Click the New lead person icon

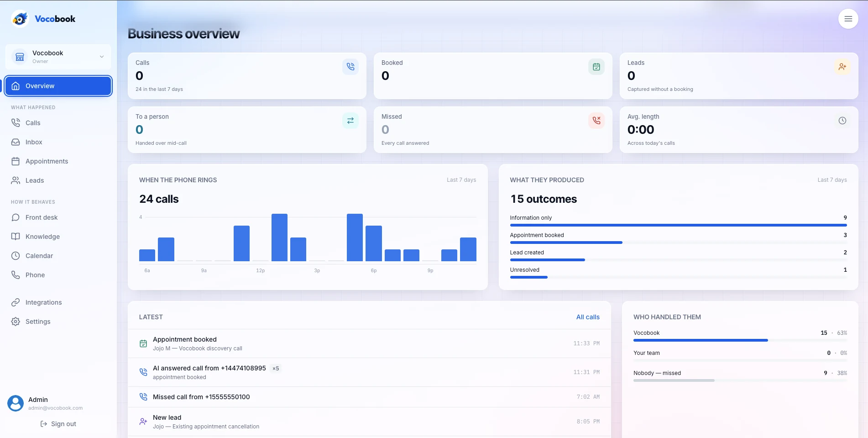click(x=143, y=422)
